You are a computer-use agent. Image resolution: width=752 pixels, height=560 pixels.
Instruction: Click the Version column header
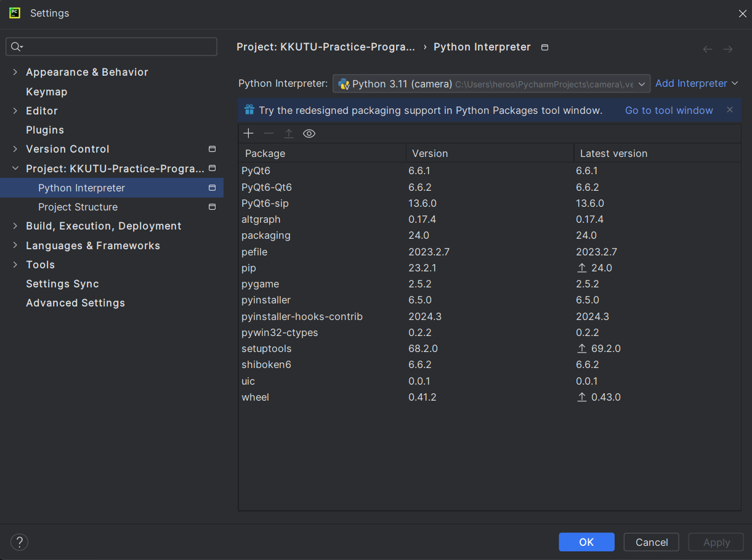490,153
